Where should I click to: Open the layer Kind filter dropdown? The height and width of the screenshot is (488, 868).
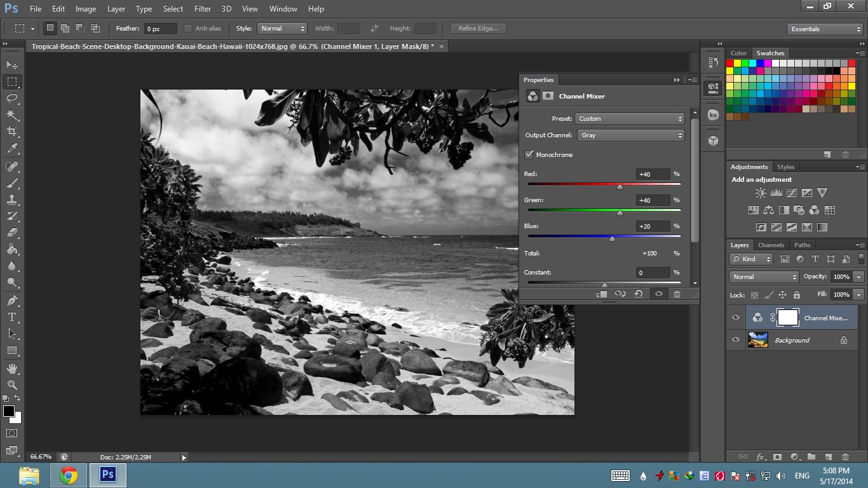[x=751, y=259]
